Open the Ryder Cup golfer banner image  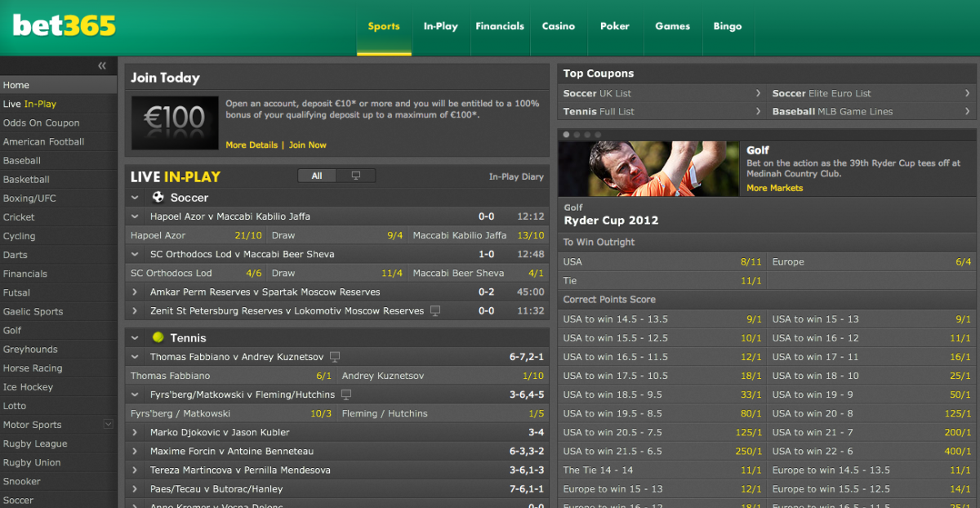[x=649, y=168]
